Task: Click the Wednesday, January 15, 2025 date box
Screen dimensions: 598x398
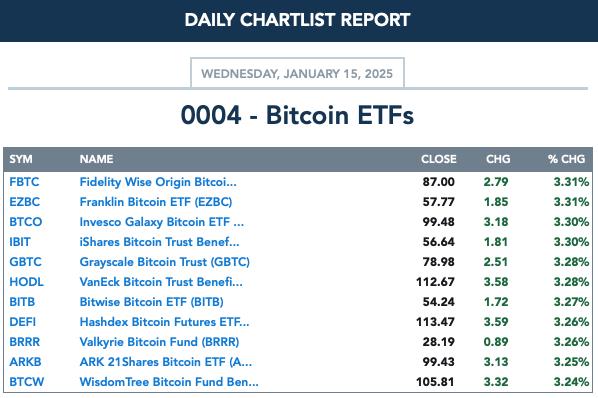Action: (297, 73)
